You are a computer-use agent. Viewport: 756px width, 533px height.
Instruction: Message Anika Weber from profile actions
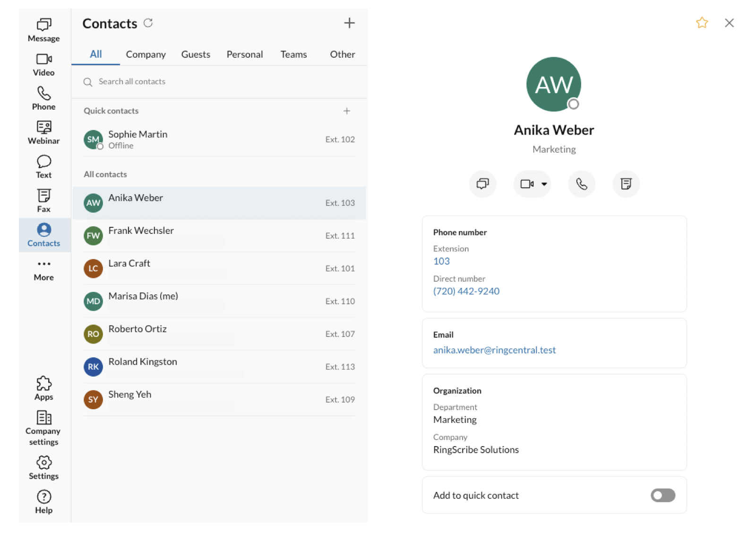[482, 184]
